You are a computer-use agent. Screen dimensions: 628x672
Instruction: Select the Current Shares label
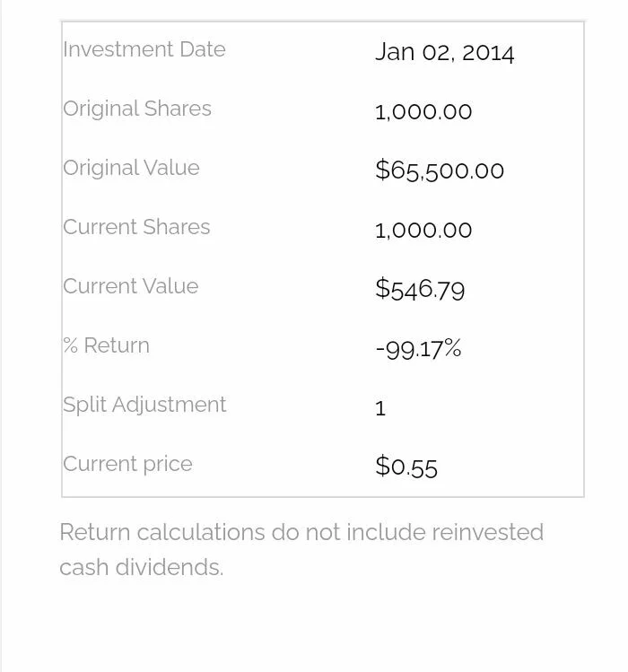click(136, 227)
